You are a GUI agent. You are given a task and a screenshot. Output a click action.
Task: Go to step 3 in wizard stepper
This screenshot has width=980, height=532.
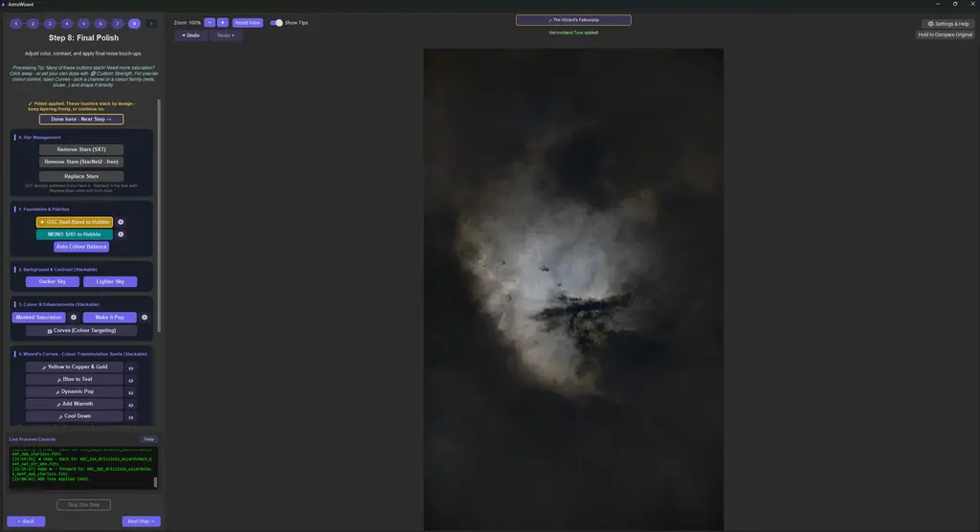click(x=50, y=24)
